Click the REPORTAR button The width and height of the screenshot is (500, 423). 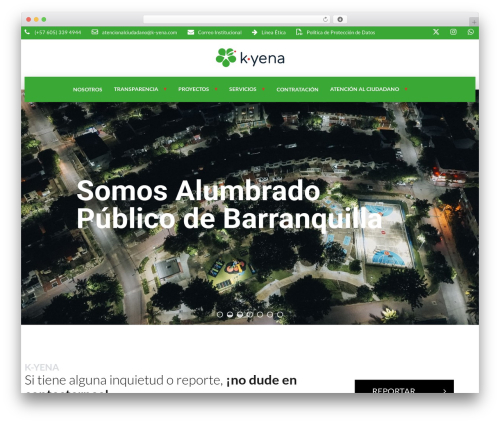(x=404, y=387)
